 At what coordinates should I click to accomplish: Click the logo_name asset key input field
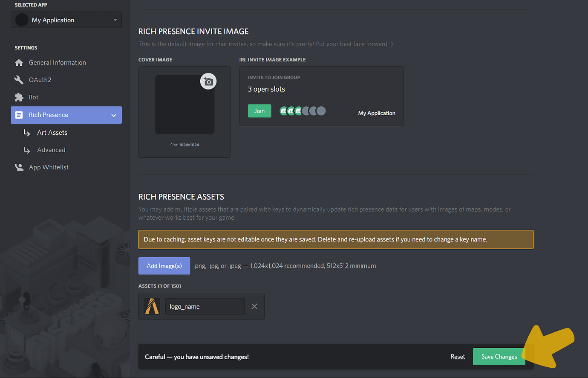click(205, 306)
